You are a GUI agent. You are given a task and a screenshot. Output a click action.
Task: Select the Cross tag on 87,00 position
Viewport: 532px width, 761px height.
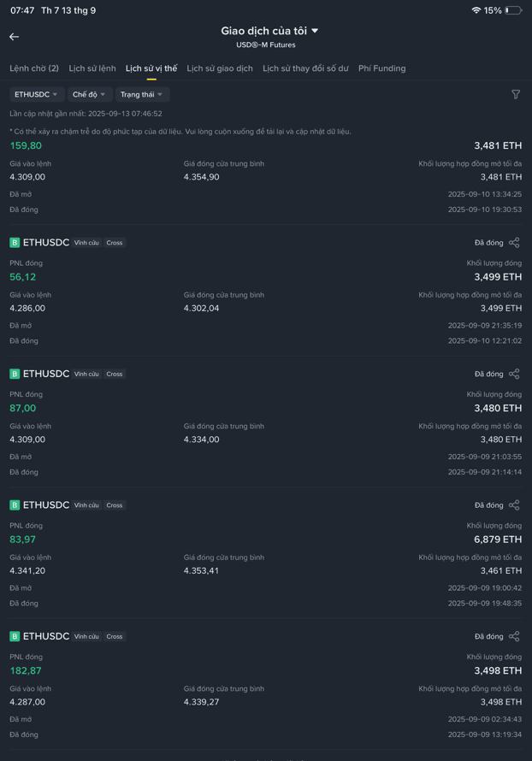(115, 374)
